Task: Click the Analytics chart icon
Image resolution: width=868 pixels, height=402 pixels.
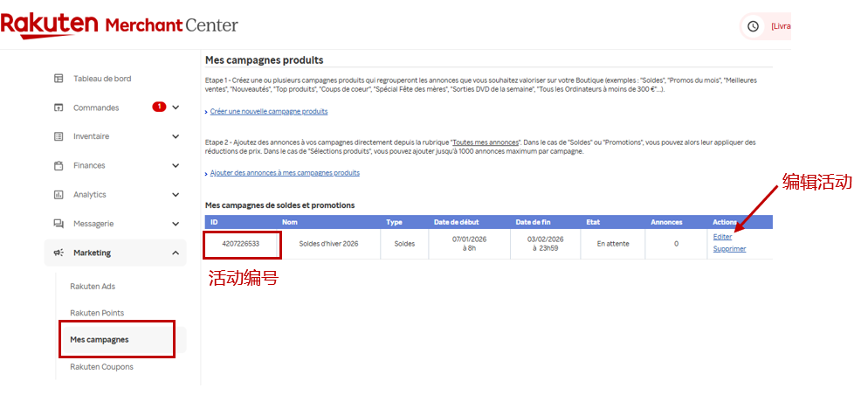Action: [59, 194]
